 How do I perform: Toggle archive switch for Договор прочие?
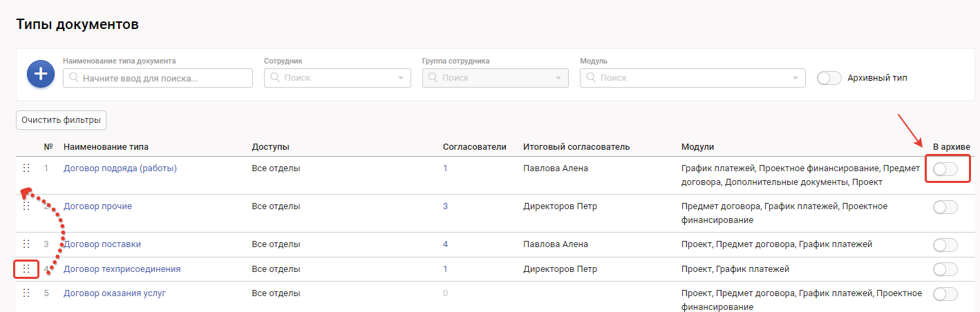(x=945, y=207)
